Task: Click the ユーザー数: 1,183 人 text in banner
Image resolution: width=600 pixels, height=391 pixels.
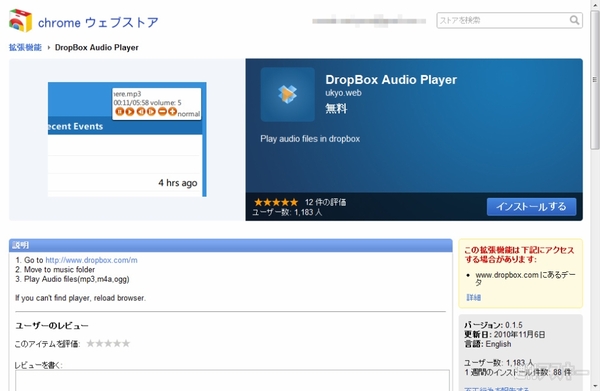Action: click(x=287, y=212)
